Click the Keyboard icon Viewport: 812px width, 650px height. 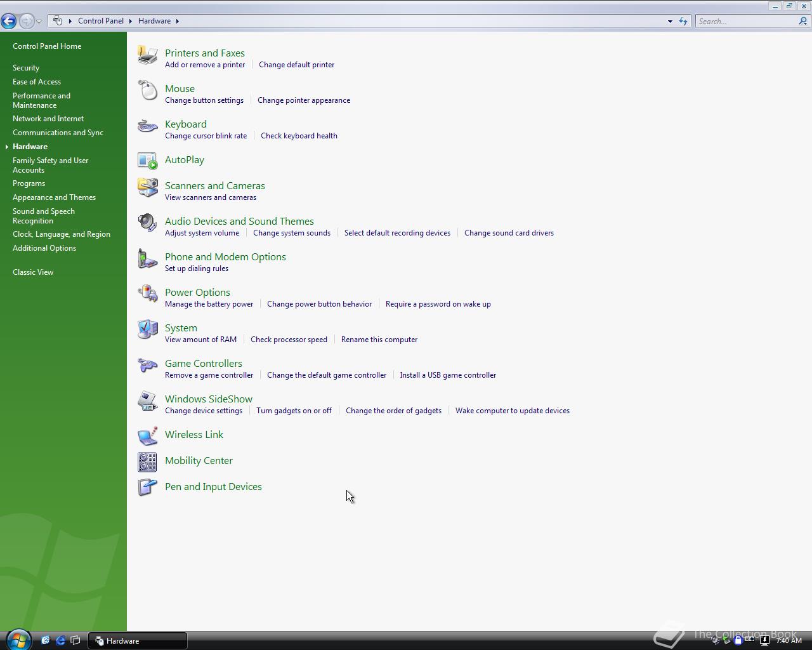point(148,126)
